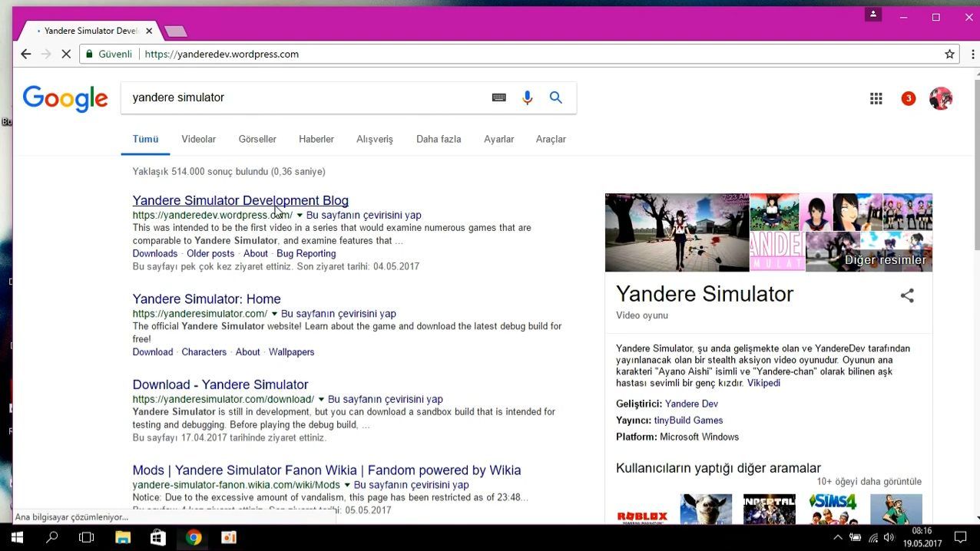
Task: Open the Google apps grid
Action: [x=876, y=98]
